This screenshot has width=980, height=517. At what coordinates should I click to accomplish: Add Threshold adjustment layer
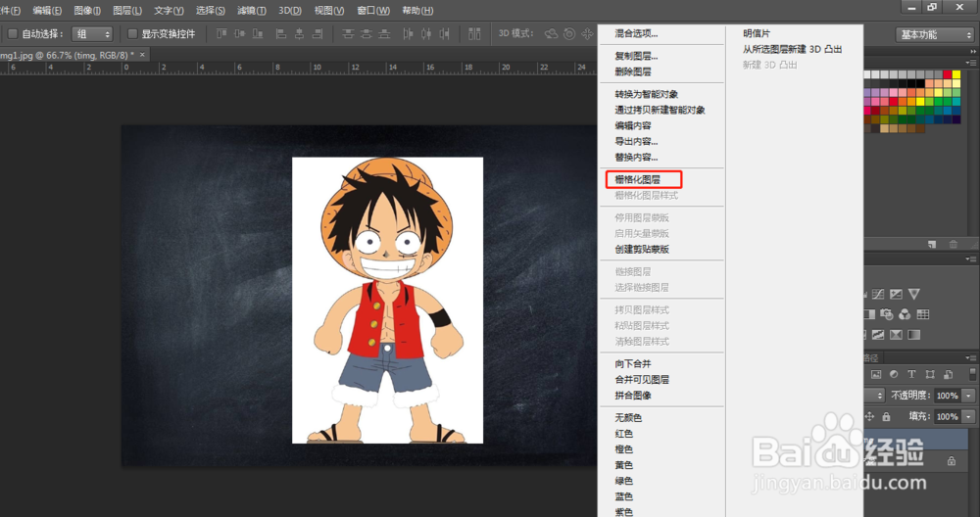point(878,335)
